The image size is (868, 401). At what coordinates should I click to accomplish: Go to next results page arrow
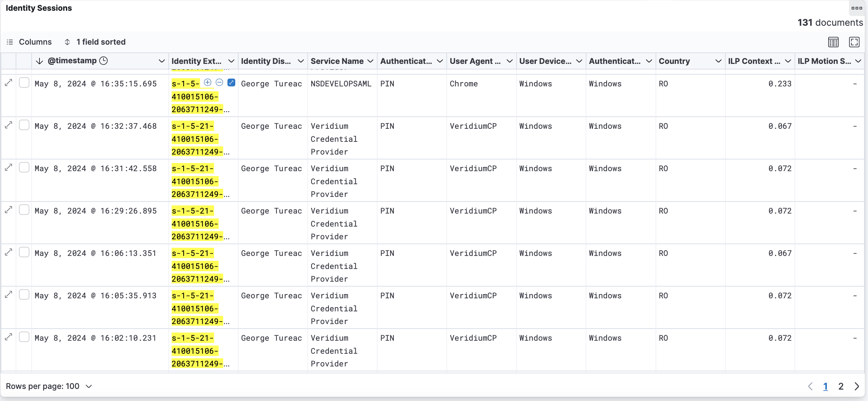pyautogui.click(x=857, y=386)
